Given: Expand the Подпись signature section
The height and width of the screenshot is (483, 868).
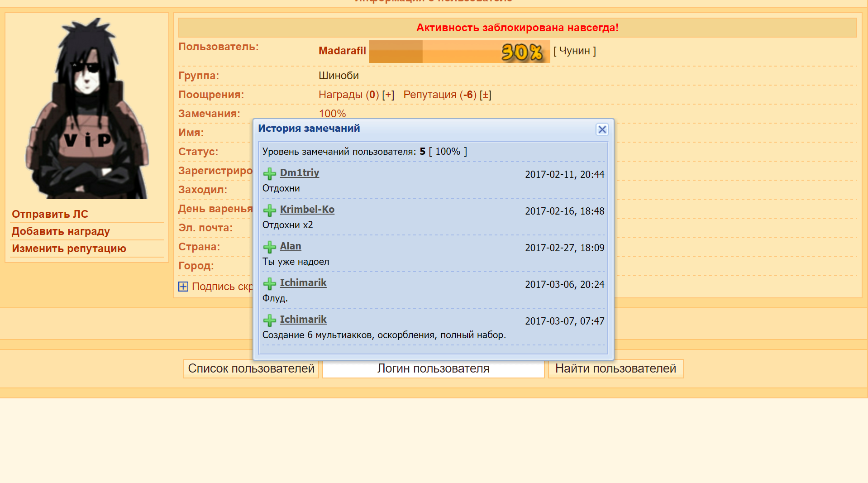Looking at the screenshot, I should [x=183, y=287].
